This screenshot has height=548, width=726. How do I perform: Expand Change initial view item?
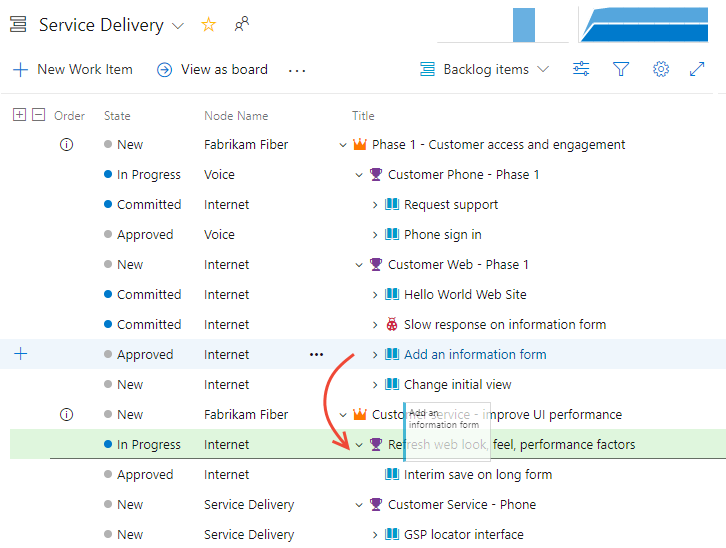coord(375,385)
